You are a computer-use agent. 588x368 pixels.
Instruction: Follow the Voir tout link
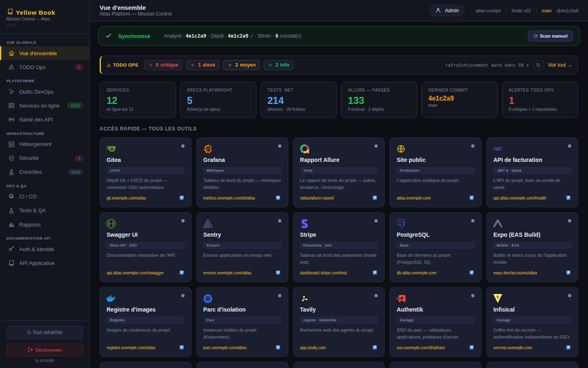pos(559,65)
